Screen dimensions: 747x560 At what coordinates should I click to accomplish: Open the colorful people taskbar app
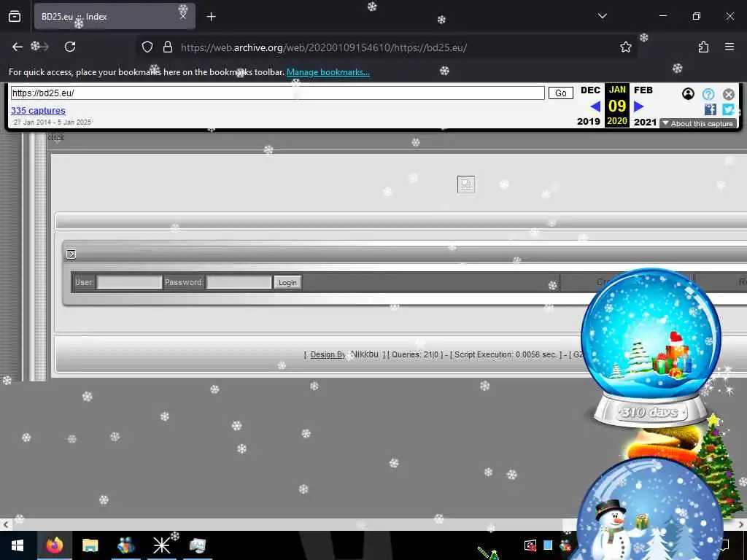(125, 545)
